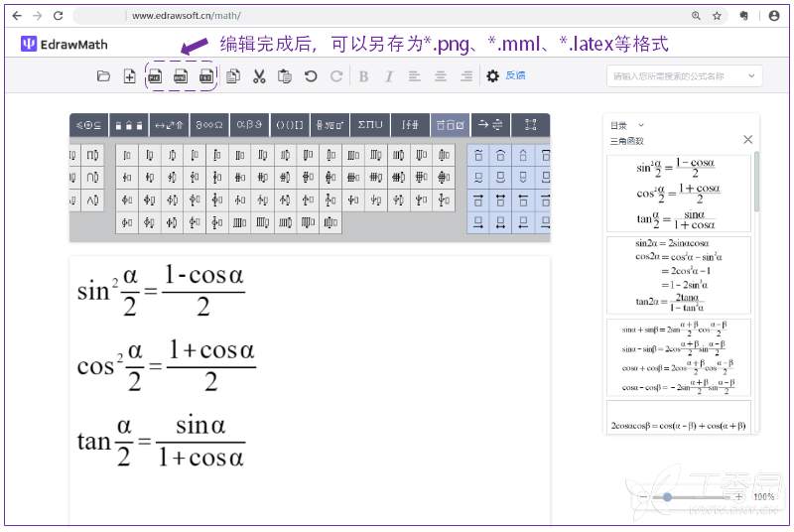Open the Greek letters tab (αβϑ)
794x532 pixels.
[x=249, y=125]
